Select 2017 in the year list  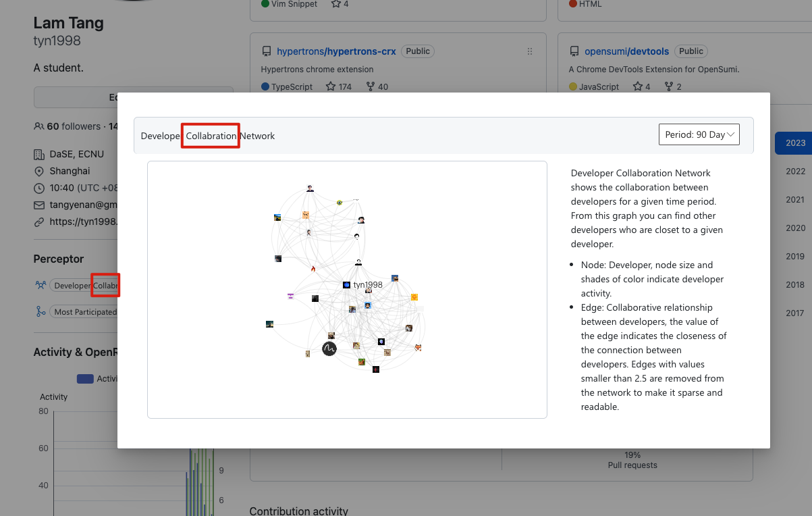(795, 313)
